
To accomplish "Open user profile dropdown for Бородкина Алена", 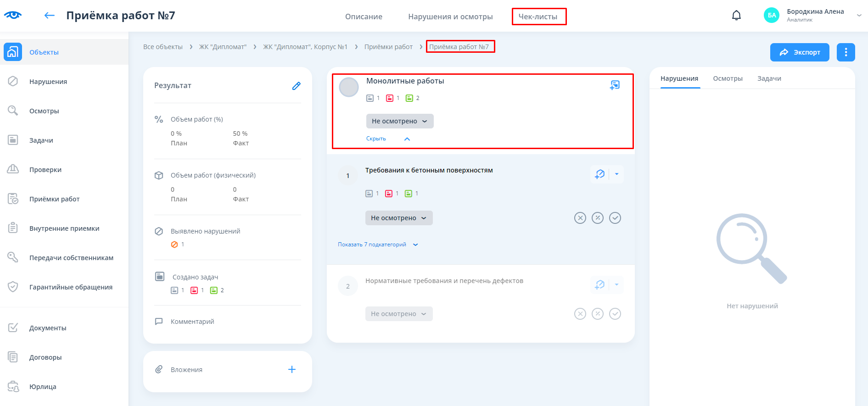I will 859,16.
